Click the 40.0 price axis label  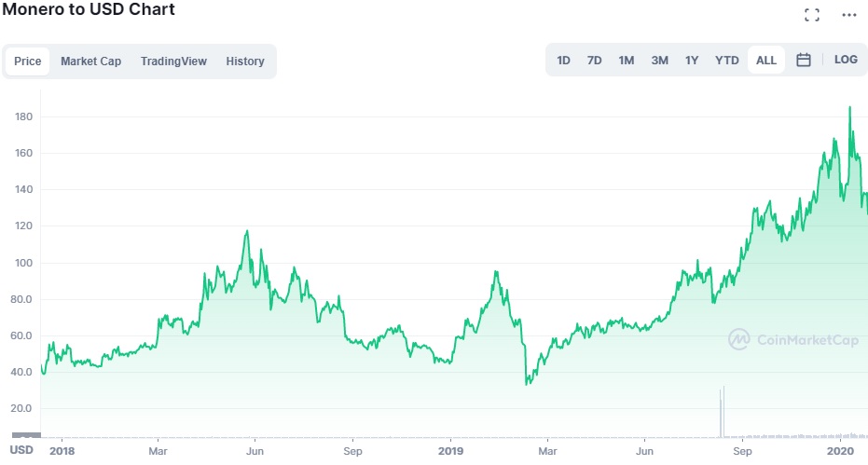click(21, 372)
